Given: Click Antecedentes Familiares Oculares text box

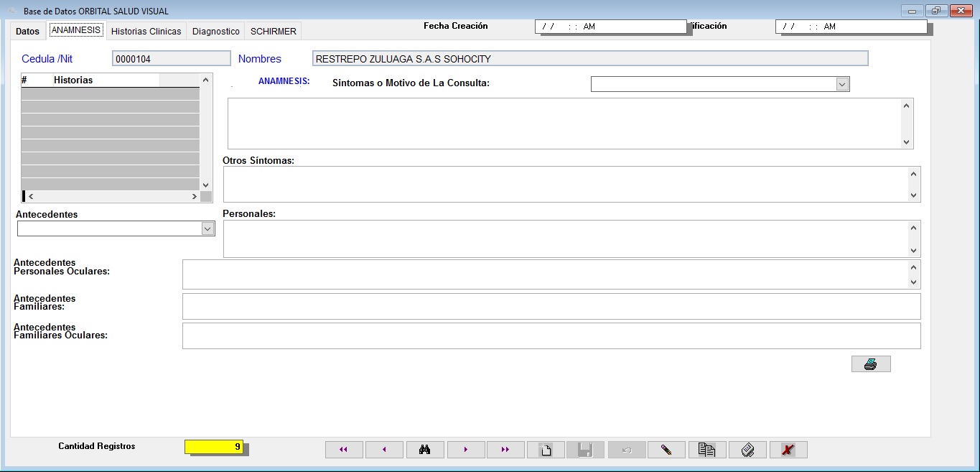Looking at the screenshot, I should click(x=551, y=336).
